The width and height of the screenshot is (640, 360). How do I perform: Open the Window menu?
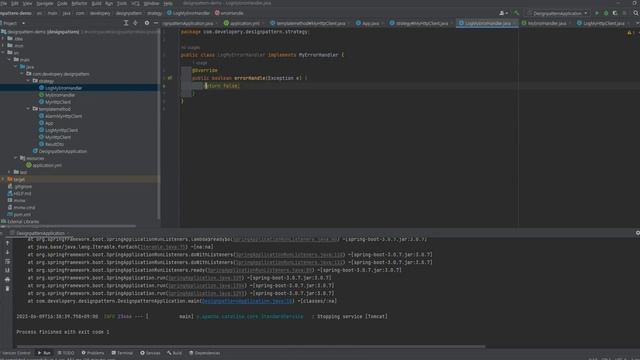[x=151, y=3]
